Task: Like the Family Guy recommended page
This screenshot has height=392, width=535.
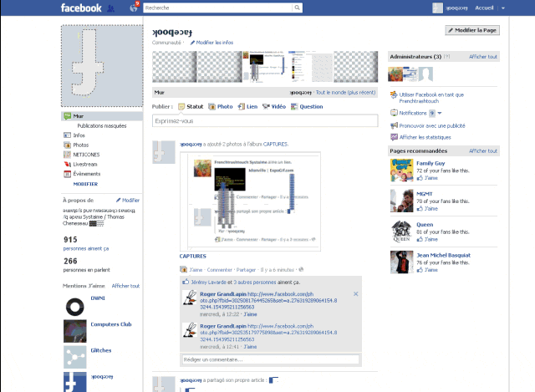Action: pyautogui.click(x=431, y=178)
